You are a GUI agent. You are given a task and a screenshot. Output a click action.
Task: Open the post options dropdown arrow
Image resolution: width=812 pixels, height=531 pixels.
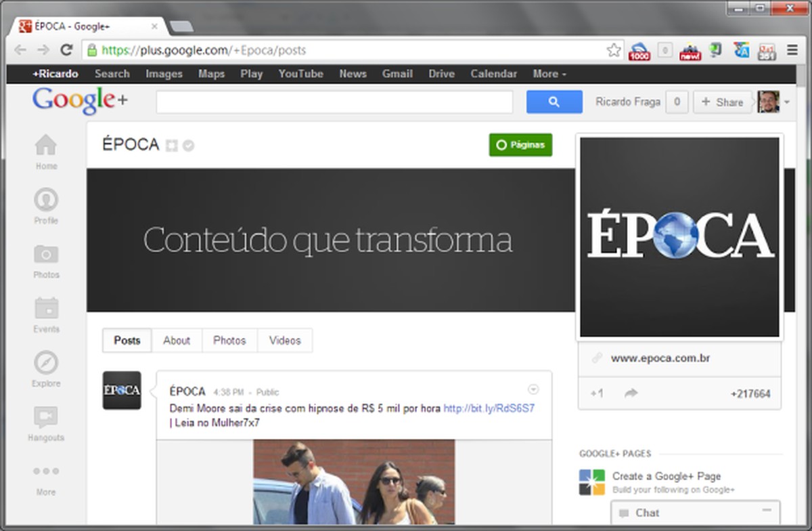533,389
